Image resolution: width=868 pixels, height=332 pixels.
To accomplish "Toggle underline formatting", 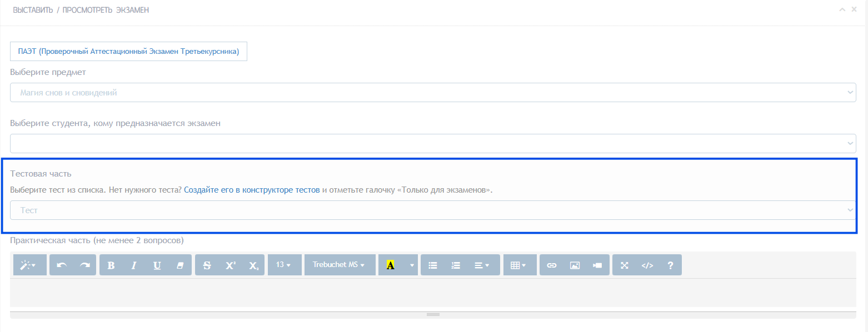I will tap(157, 265).
